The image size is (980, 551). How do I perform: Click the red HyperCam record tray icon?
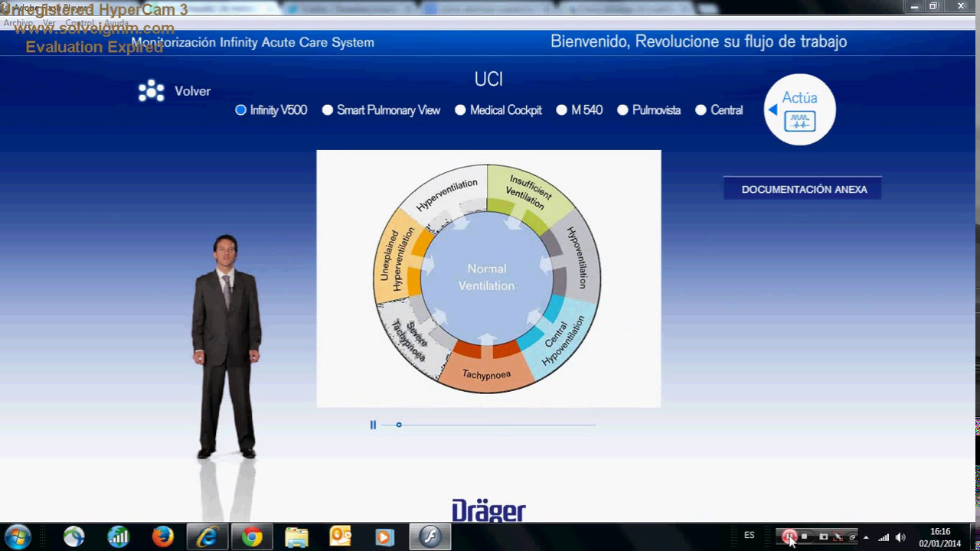[789, 537]
